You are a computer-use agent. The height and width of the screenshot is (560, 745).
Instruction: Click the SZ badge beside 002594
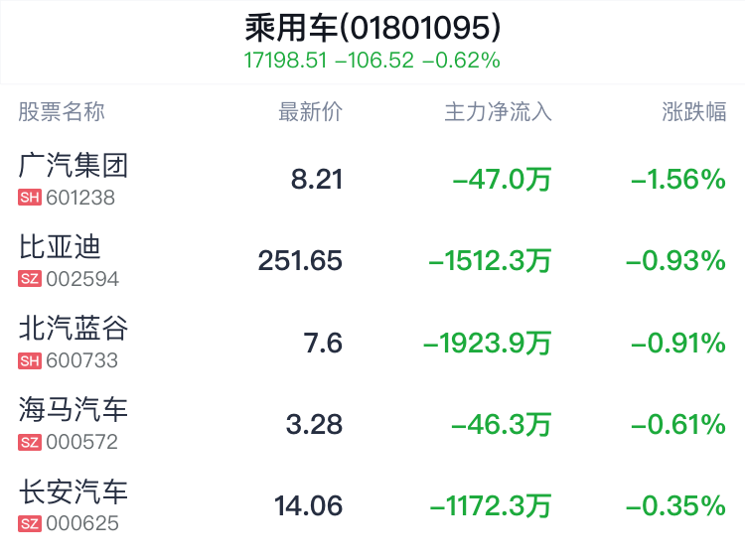30,279
